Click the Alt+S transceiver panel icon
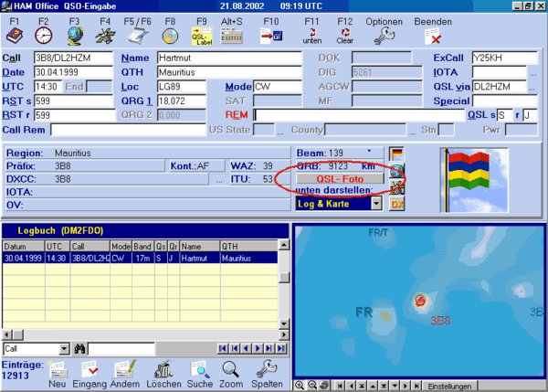Image resolution: width=548 pixels, height=392 pixels. (232, 37)
